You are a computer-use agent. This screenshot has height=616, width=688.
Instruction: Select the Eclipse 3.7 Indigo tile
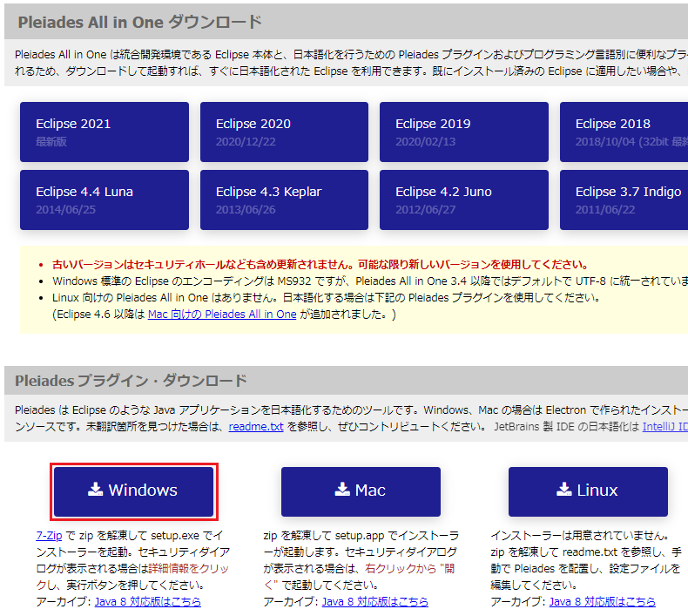(624, 200)
